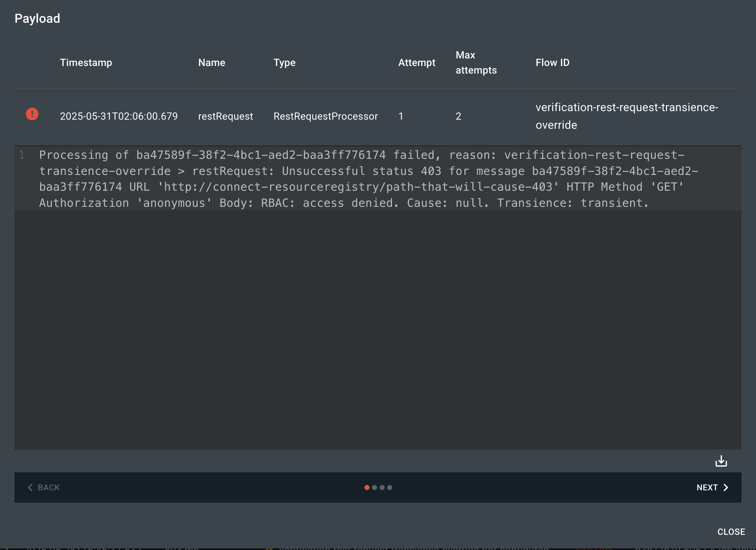Select the first red pagination dot

pyautogui.click(x=367, y=487)
